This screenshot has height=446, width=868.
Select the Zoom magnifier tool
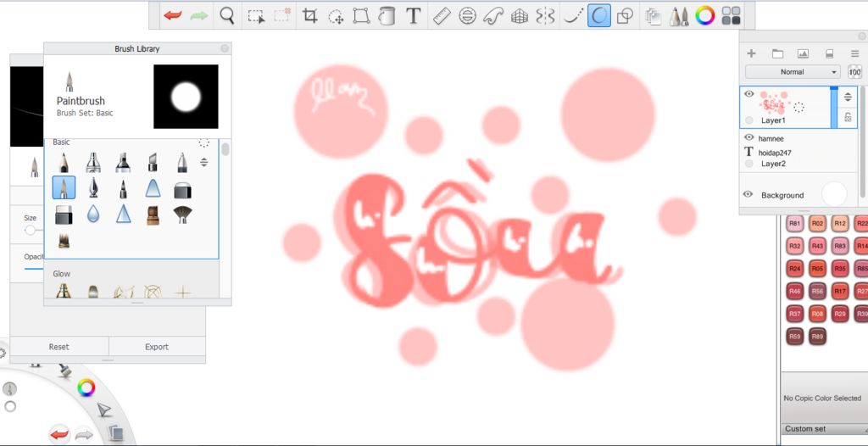coord(227,15)
